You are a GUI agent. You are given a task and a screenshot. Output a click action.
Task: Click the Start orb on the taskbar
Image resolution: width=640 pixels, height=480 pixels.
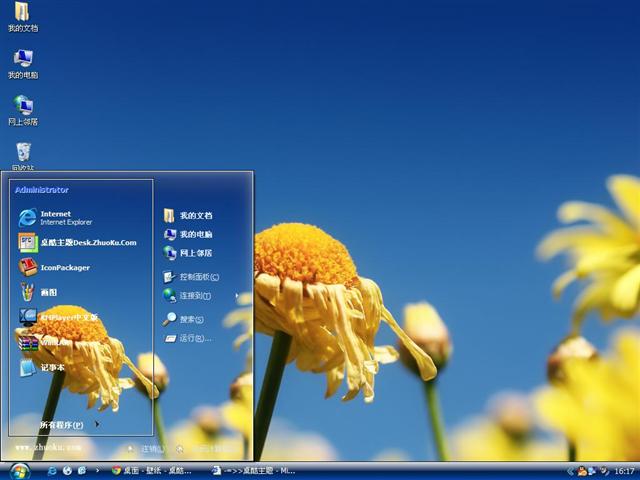[x=19, y=470]
